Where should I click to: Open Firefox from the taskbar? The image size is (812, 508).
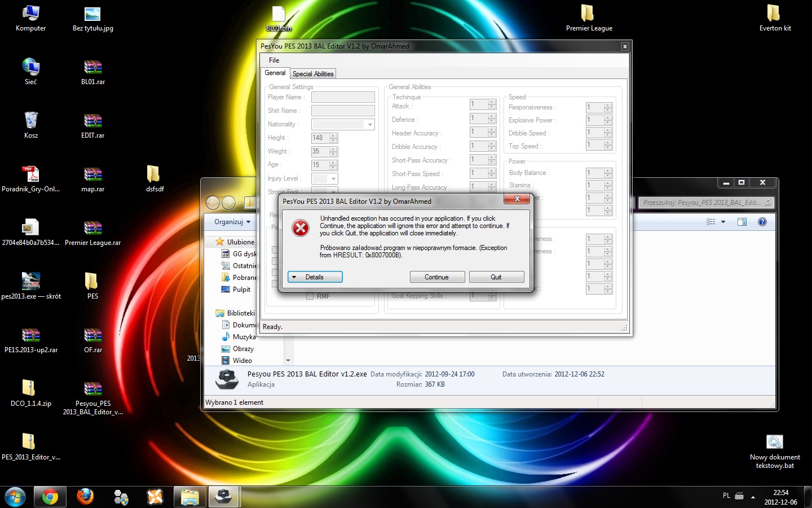[x=85, y=497]
